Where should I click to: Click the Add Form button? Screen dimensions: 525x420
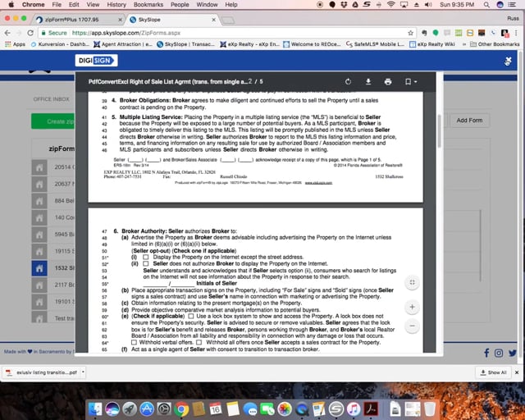point(469,121)
